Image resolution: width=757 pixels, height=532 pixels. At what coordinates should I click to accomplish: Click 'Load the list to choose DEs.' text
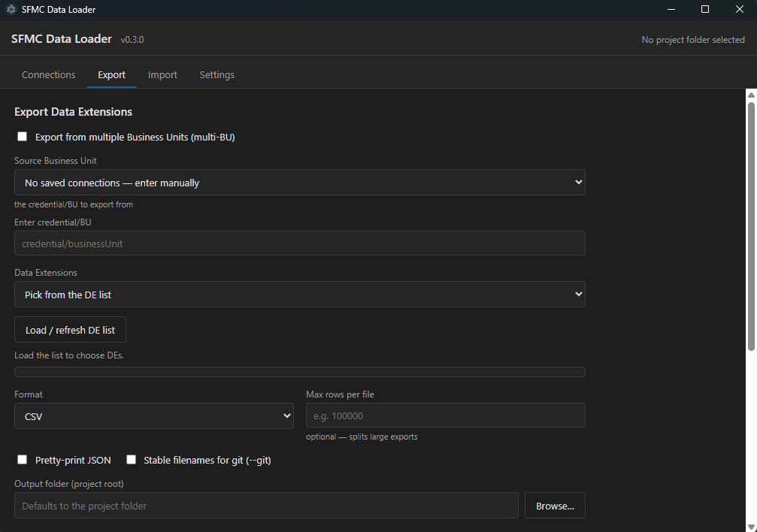tap(69, 355)
